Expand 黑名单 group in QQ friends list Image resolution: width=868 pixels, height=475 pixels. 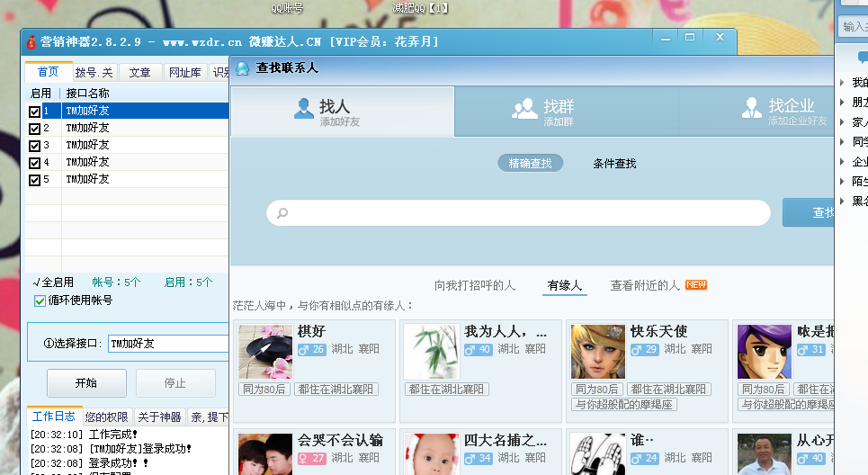[x=842, y=201]
